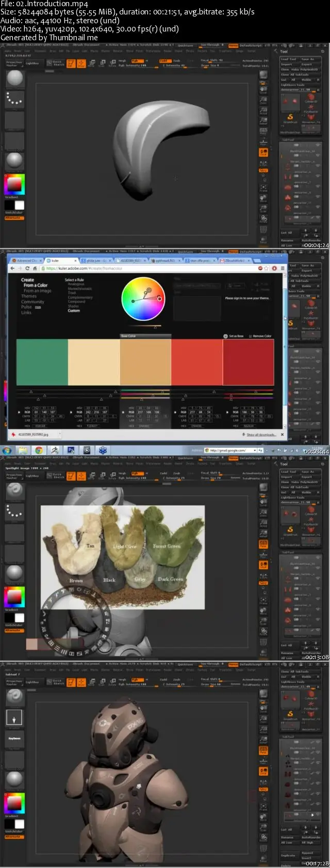Open alpha arrow thumbnail in the 00:17:28 frame
330x868 pixels.
tap(14, 718)
